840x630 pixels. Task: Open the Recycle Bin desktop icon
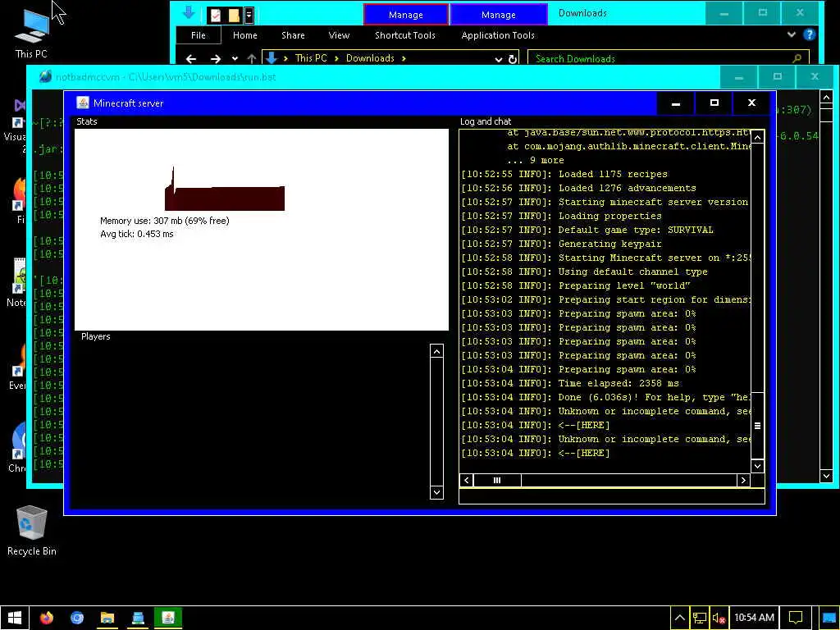point(31,531)
